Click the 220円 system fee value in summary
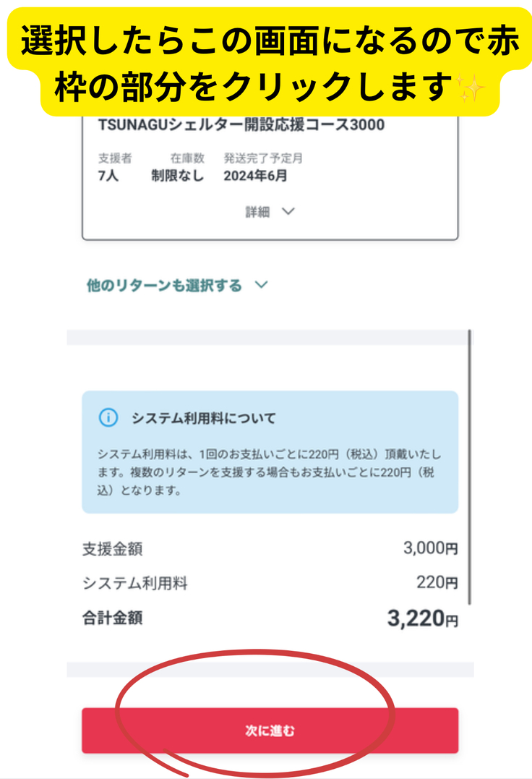The image size is (532, 779). 437,582
